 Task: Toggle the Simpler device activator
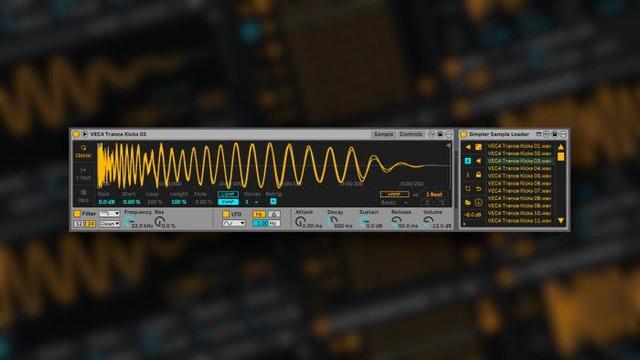click(x=76, y=134)
